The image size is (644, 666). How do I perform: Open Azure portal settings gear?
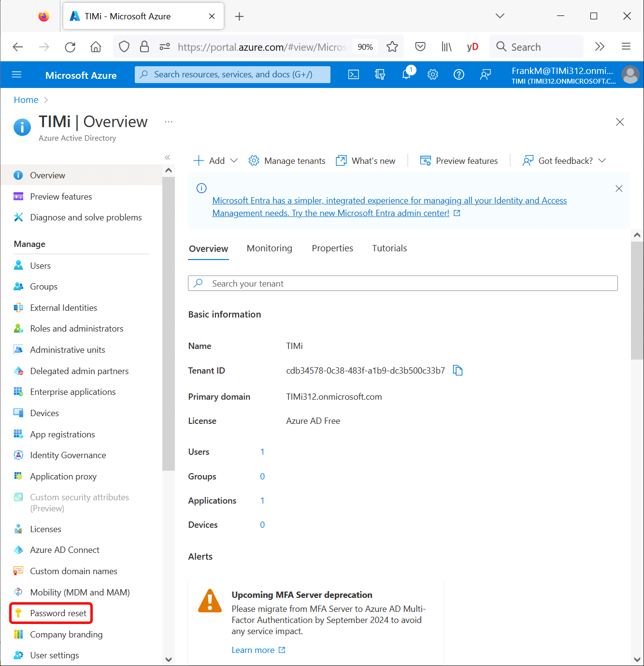click(433, 74)
